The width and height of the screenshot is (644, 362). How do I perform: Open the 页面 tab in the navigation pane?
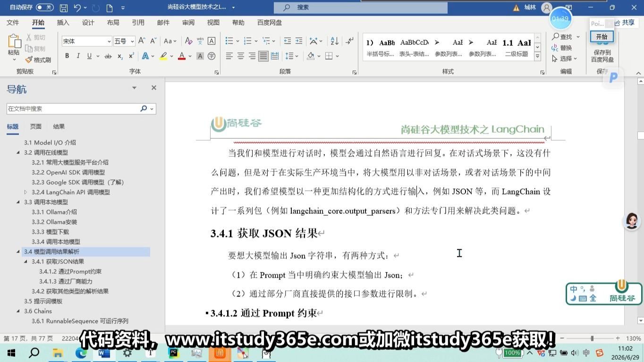(36, 126)
